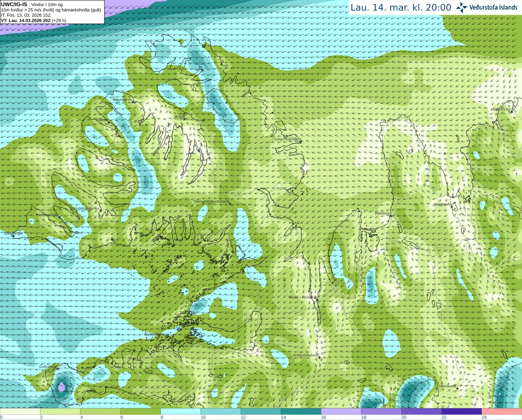522x420 pixels.
Task: Click the 'Lau. 14. mar. kl. 20:00' timestamp
Action: pos(401,8)
